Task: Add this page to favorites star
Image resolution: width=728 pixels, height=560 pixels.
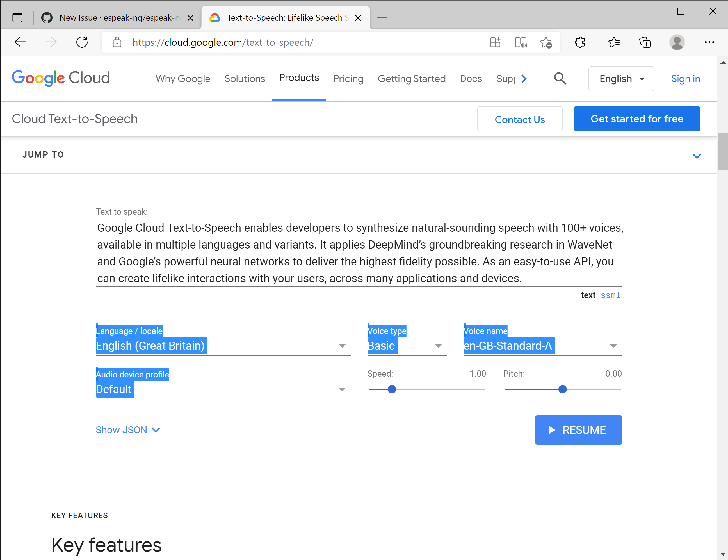Action: 546,42
